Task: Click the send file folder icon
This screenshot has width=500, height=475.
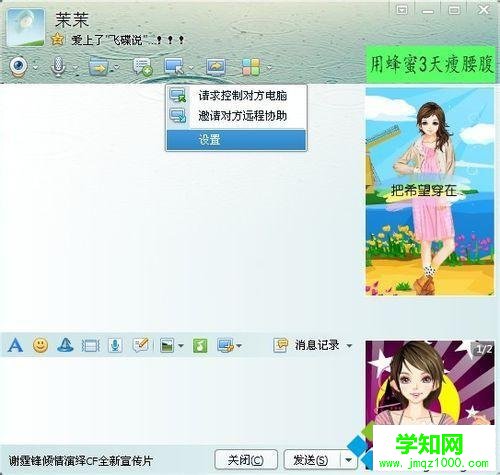Action: click(x=99, y=66)
